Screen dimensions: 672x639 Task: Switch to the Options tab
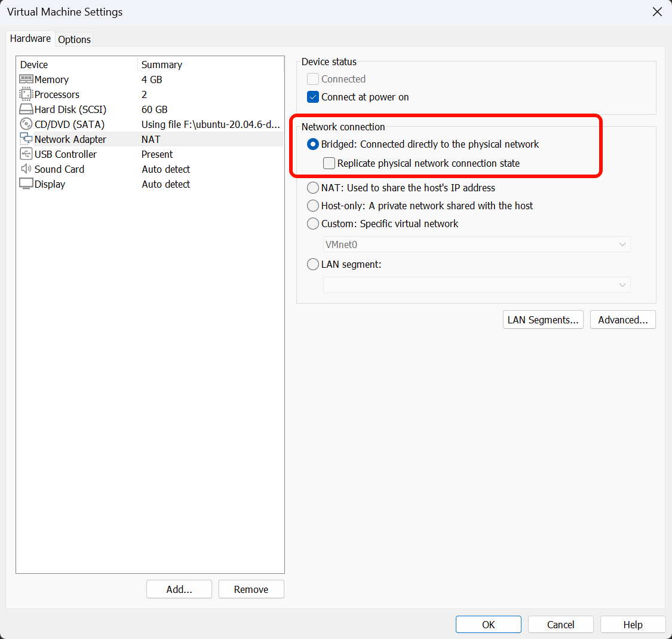74,39
